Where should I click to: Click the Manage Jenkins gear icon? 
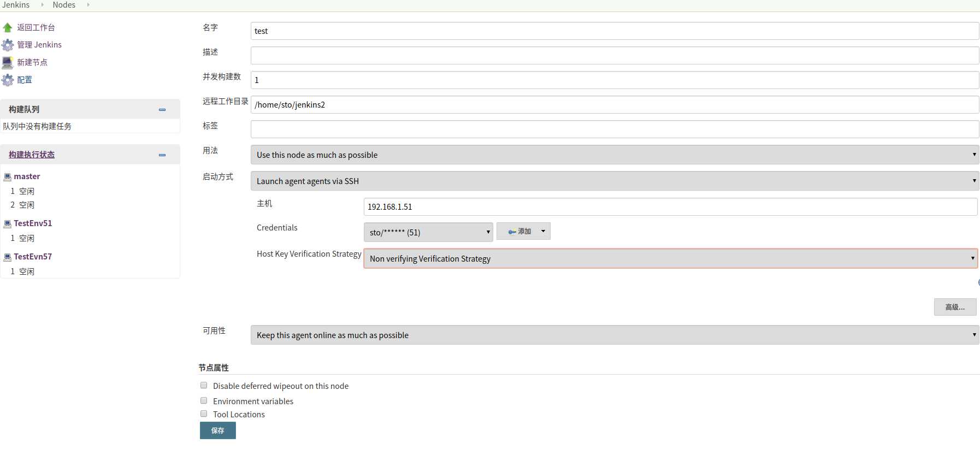[8, 45]
